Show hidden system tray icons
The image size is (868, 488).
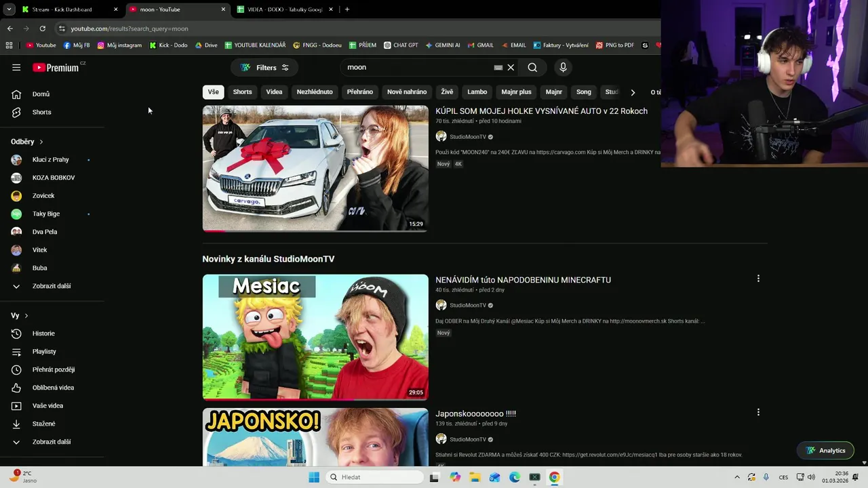point(737,477)
